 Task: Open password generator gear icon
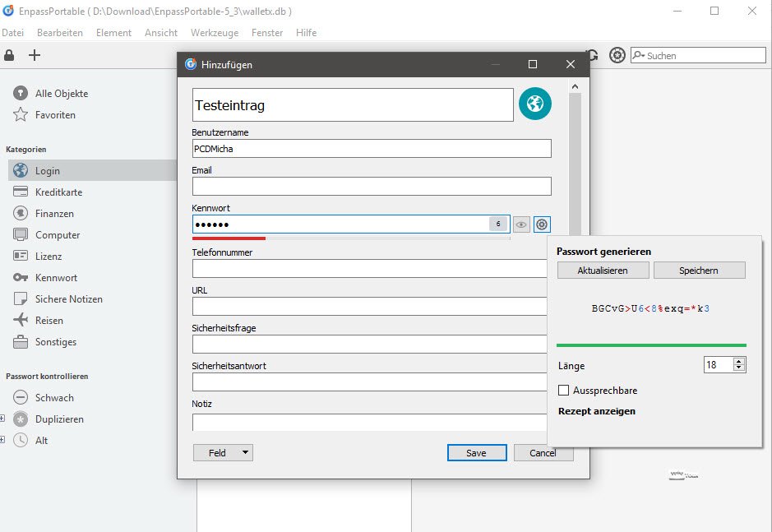coord(542,224)
